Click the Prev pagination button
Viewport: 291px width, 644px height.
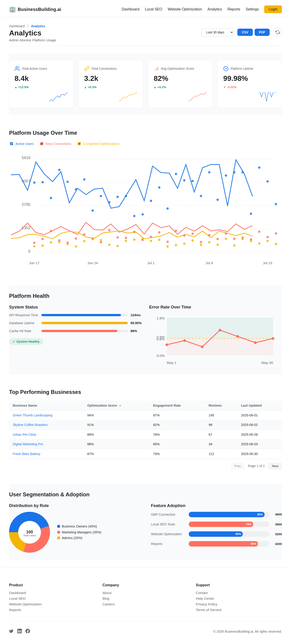pyautogui.click(x=237, y=466)
